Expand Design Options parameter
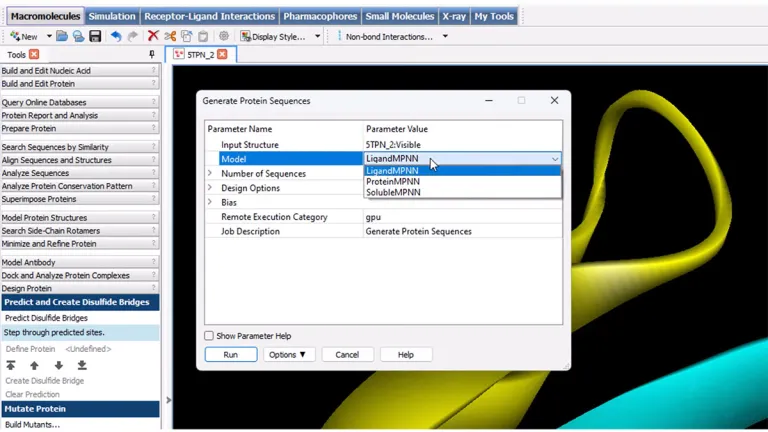 [210, 188]
